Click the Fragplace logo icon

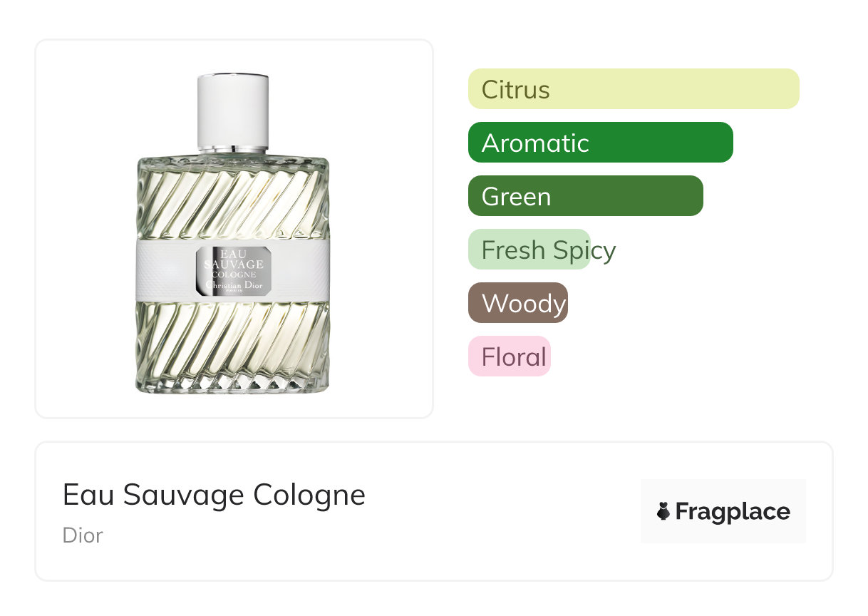663,511
